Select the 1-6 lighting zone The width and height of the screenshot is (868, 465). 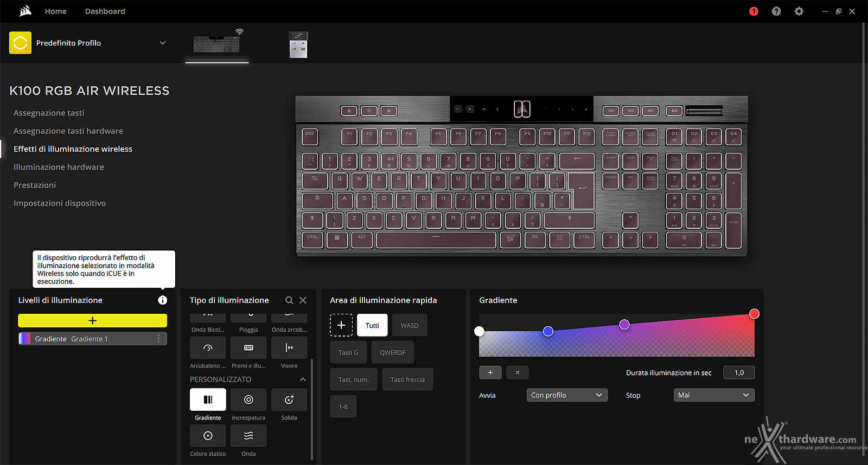[343, 406]
